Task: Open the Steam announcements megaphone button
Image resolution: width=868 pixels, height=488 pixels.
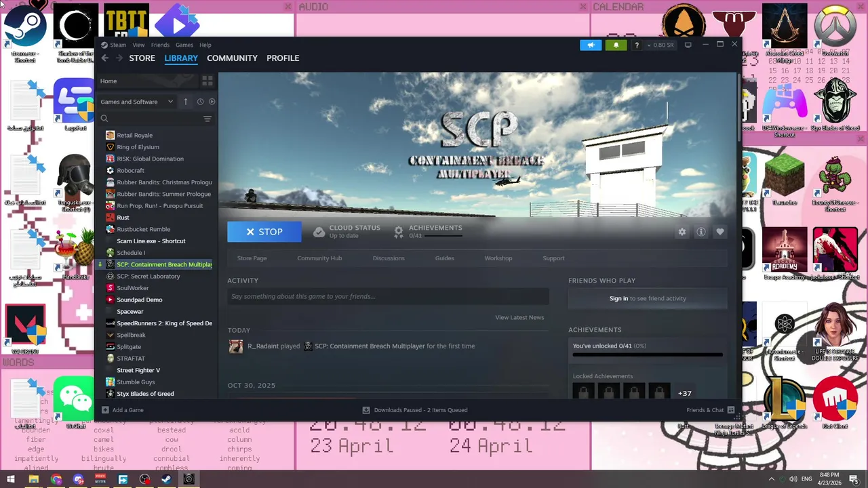Action: (x=591, y=45)
